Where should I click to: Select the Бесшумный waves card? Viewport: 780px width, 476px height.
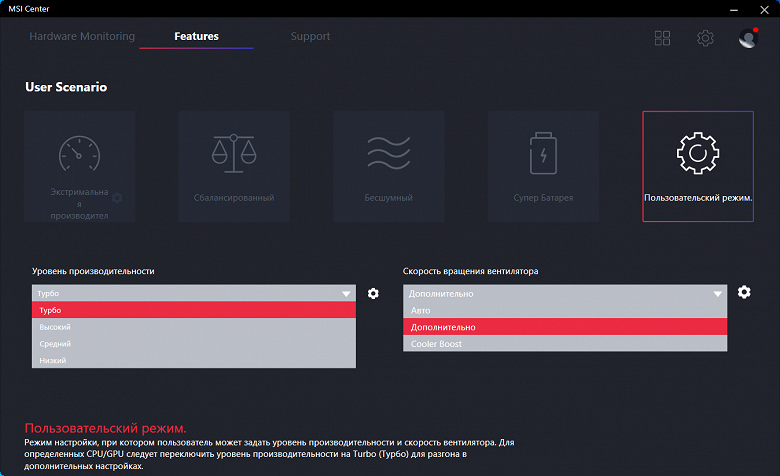tap(389, 166)
